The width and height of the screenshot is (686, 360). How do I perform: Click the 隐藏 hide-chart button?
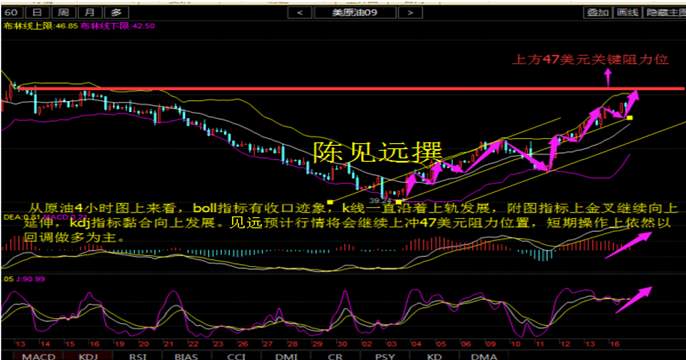(x=665, y=13)
